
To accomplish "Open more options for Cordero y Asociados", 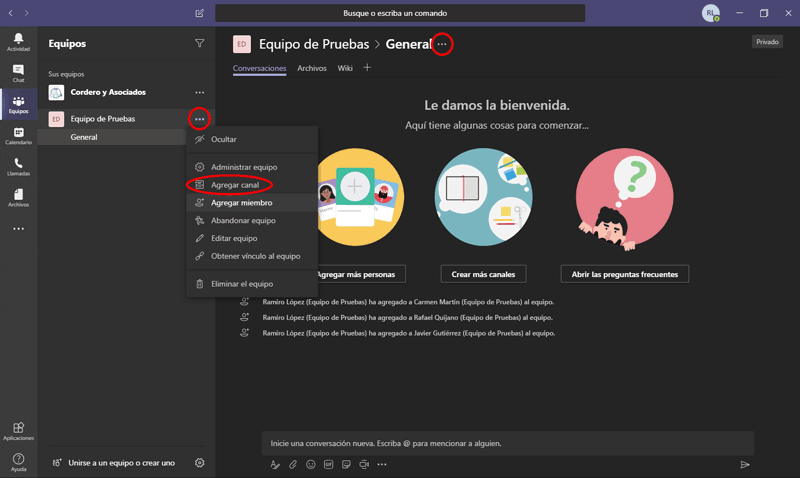I will click(x=199, y=92).
